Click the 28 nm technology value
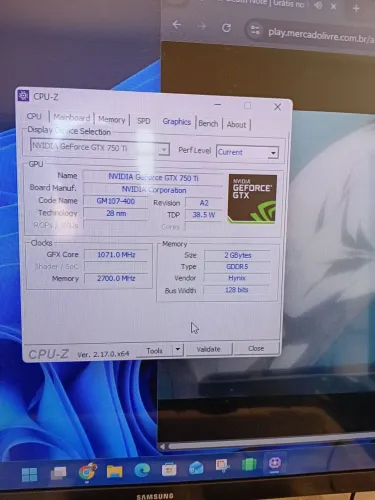The height and width of the screenshot is (500, 375). [x=116, y=213]
